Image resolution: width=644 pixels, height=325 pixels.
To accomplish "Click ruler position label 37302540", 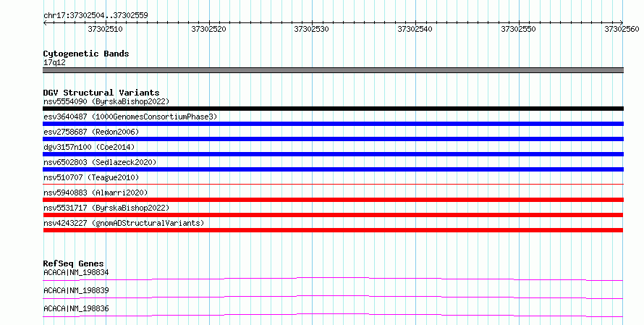I will point(415,29).
